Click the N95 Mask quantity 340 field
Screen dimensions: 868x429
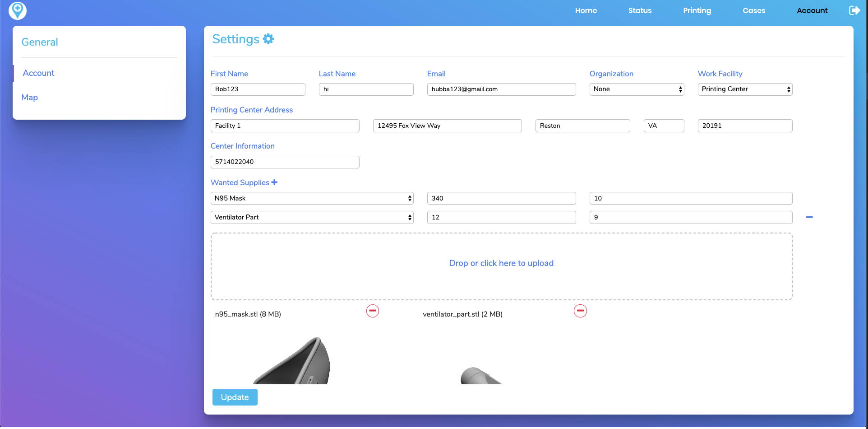point(501,198)
